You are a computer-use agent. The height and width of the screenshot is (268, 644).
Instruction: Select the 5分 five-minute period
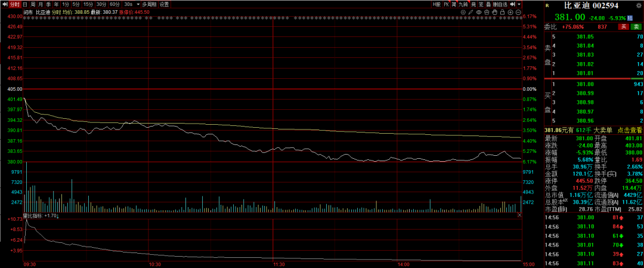point(76,4)
